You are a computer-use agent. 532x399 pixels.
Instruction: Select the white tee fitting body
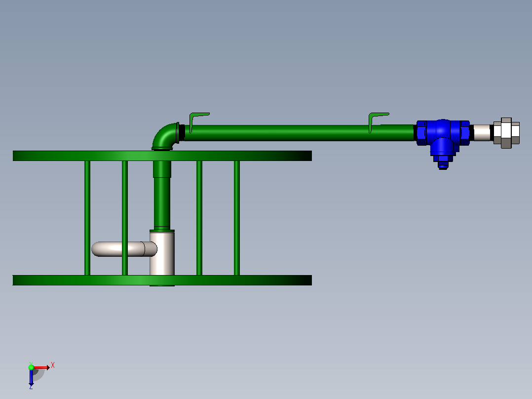coord(162,254)
